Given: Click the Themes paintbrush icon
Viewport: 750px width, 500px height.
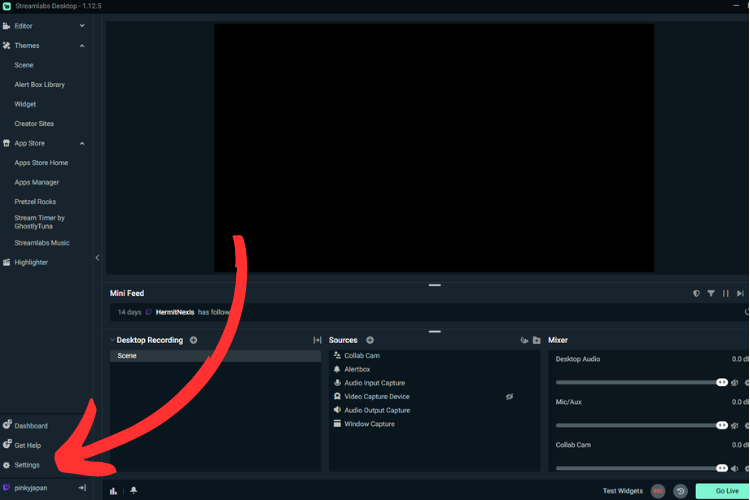Looking at the screenshot, I should (6, 45).
